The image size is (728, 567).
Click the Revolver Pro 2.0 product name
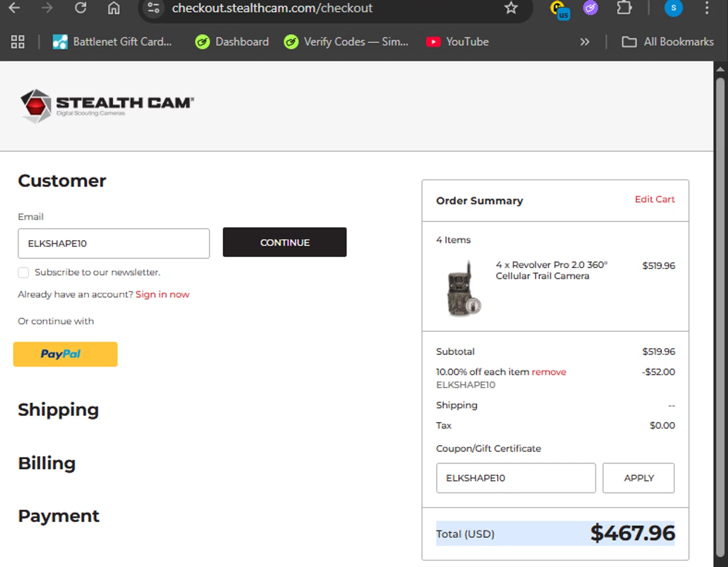click(x=551, y=270)
